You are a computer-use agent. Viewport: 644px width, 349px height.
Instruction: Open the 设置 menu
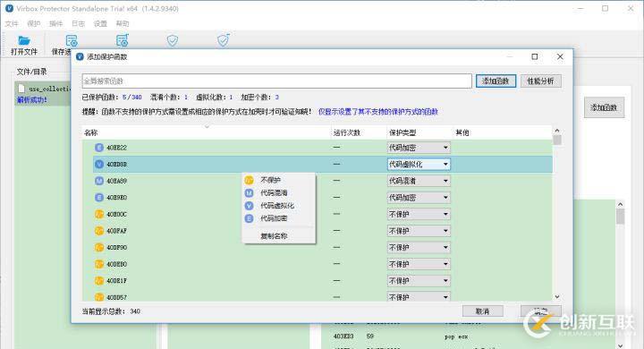click(100, 24)
